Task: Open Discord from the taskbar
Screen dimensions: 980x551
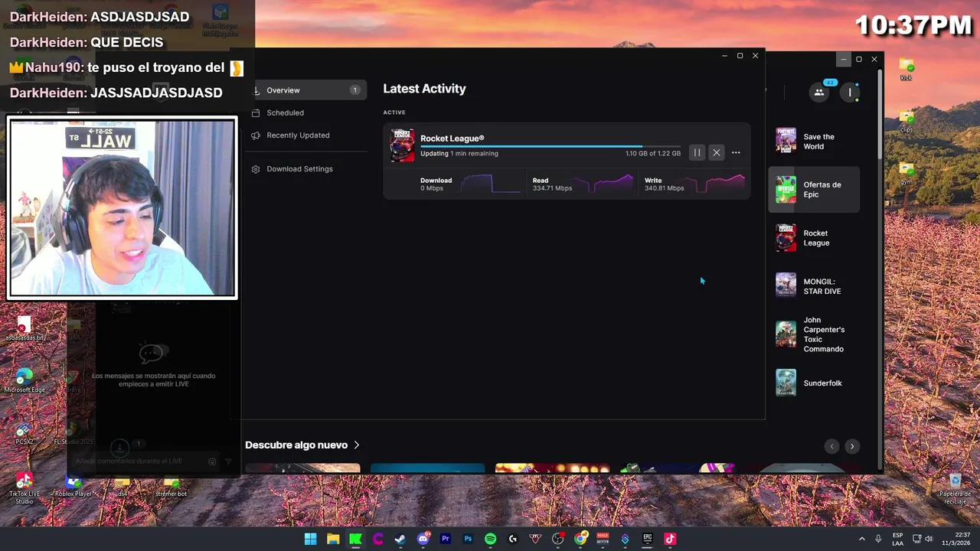Action: tap(423, 539)
